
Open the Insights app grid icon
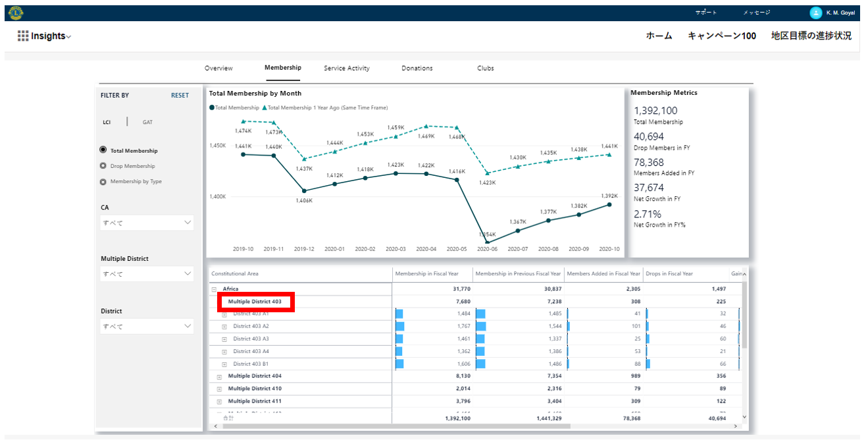[23, 36]
